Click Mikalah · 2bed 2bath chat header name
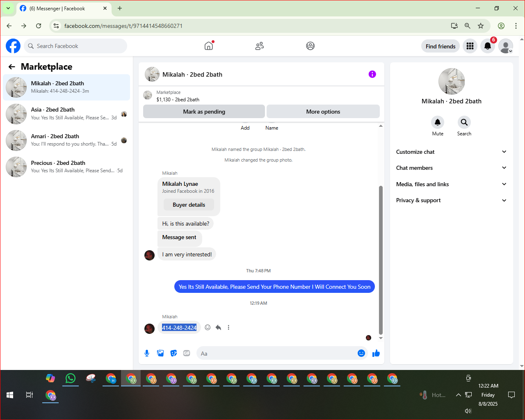This screenshot has width=525, height=420. pos(192,75)
